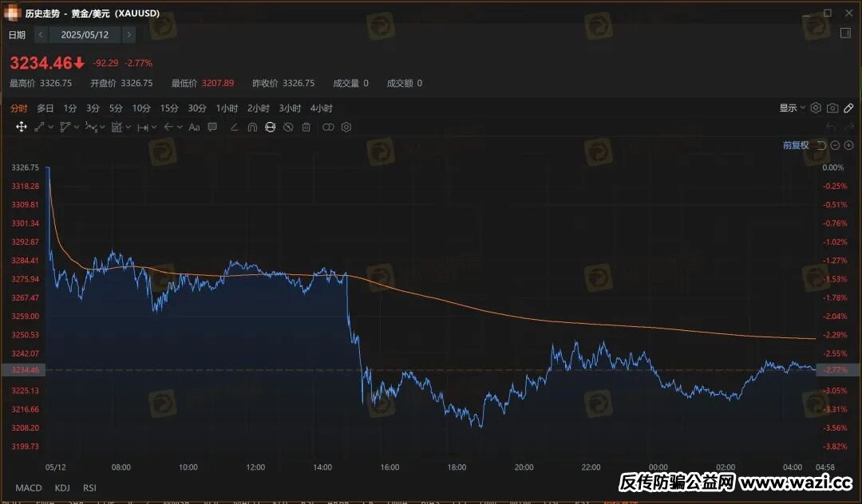
Task: Select the text annotation Aa tool
Action: (194, 127)
